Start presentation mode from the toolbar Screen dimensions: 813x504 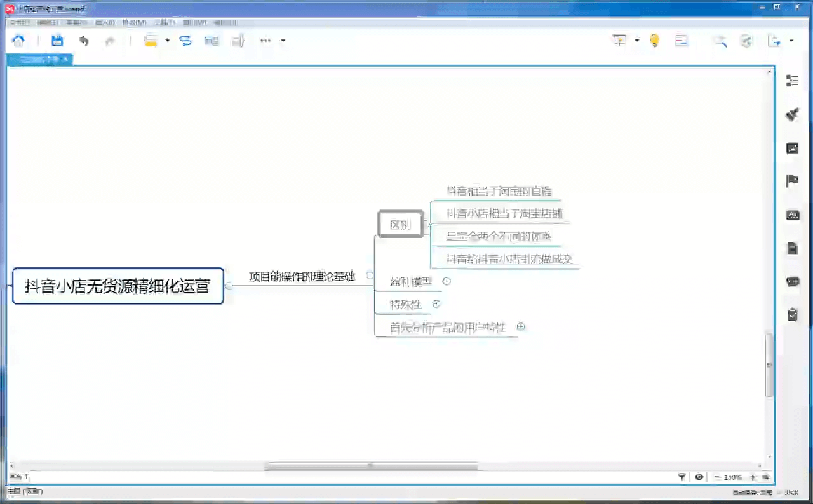pos(619,41)
